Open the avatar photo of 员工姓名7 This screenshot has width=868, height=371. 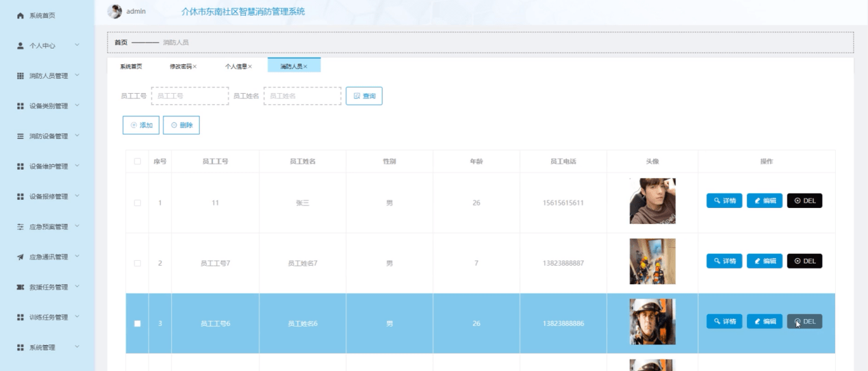point(652,261)
